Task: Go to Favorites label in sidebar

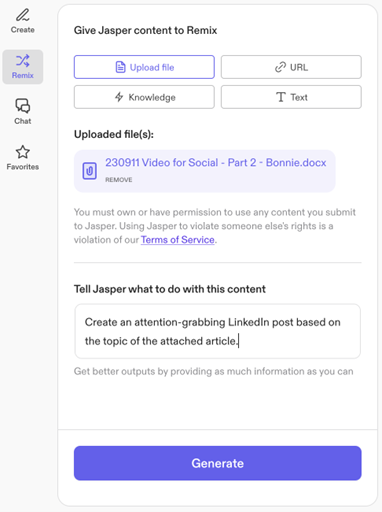Action: (23, 167)
